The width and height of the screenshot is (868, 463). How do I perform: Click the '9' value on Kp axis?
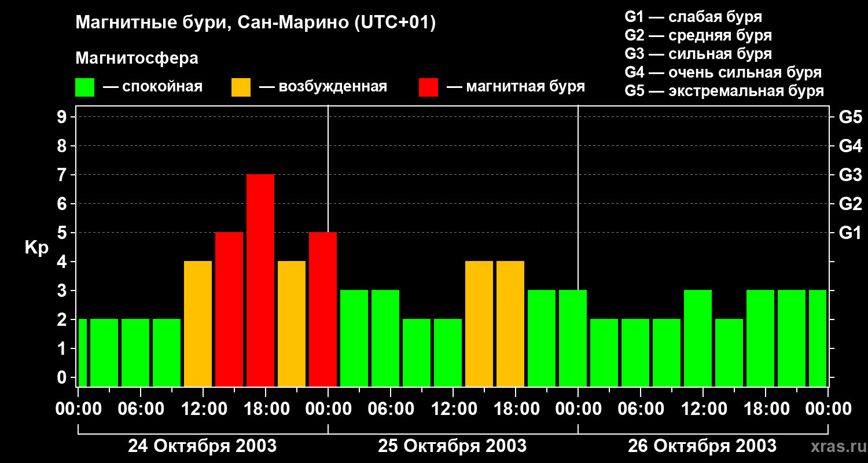[63, 117]
